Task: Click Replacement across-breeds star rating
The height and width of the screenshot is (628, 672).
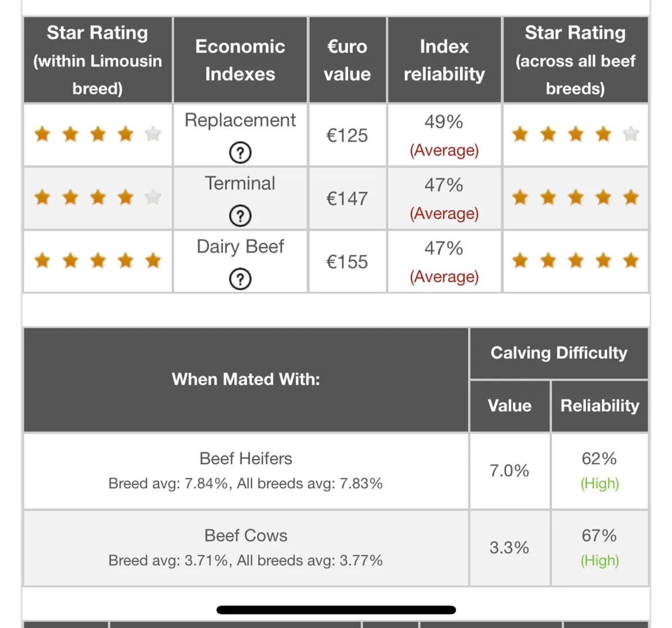Action: [x=575, y=134]
